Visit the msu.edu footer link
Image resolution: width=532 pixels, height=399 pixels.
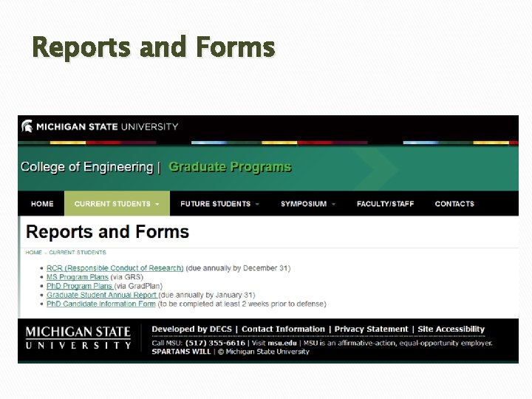(x=282, y=343)
